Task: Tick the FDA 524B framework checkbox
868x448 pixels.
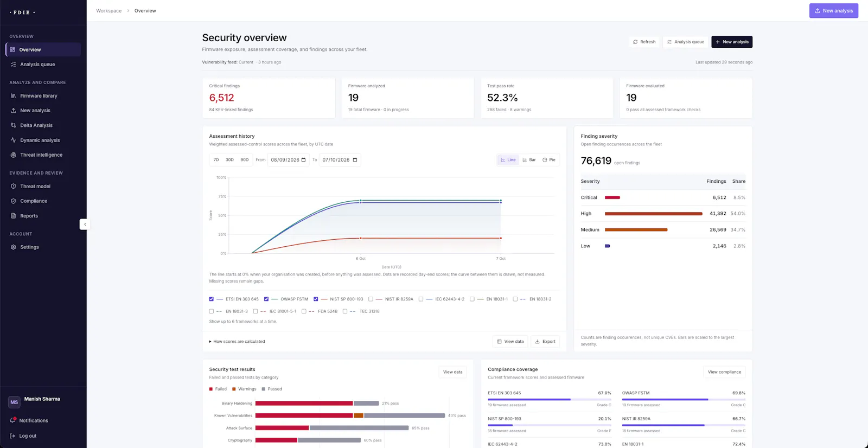Action: coord(304,311)
